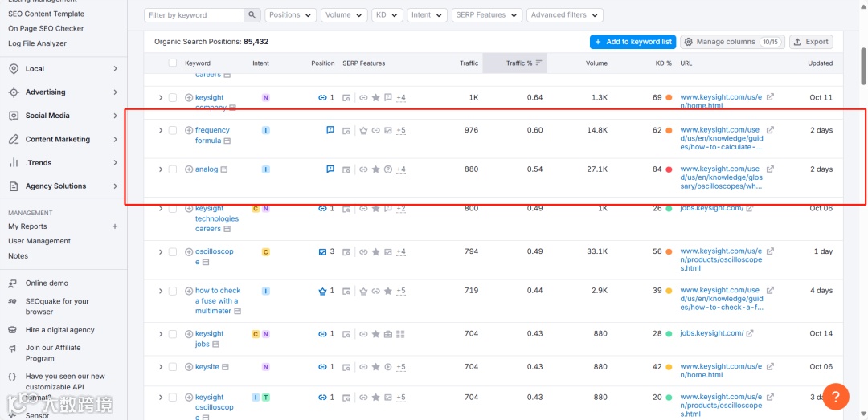Click the plus circle icon next to frequency formula
This screenshot has width=868, height=420.
tap(189, 131)
